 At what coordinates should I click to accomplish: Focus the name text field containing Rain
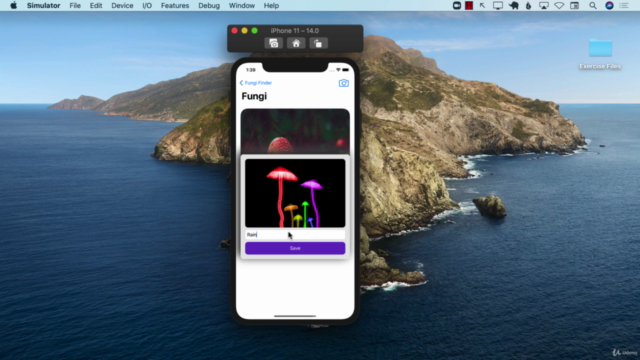coord(295,235)
